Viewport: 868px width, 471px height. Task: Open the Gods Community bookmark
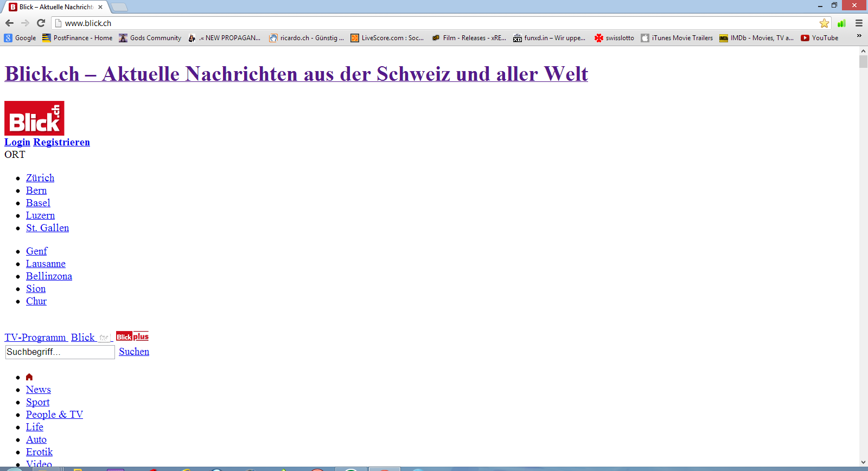(x=150, y=38)
